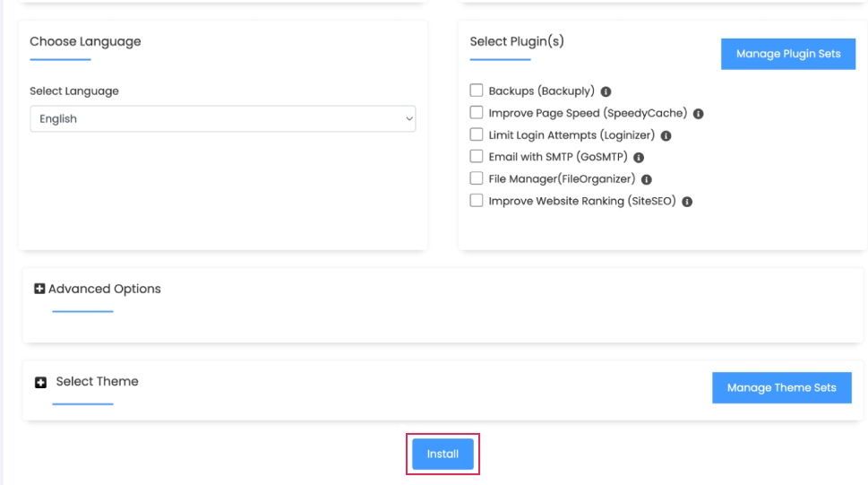Screen dimensions: 868x485
Task: Enable the Email with SMTP (GoSMTP) checkbox
Action: (x=476, y=156)
